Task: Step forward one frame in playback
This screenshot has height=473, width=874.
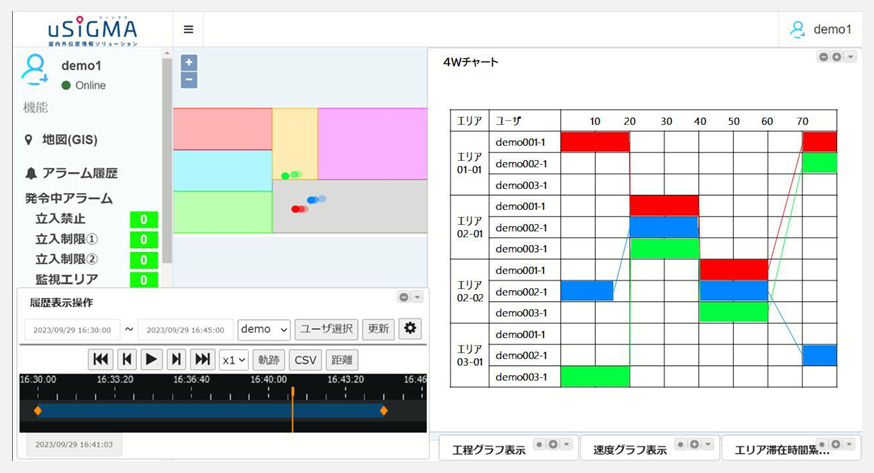Action: [176, 360]
